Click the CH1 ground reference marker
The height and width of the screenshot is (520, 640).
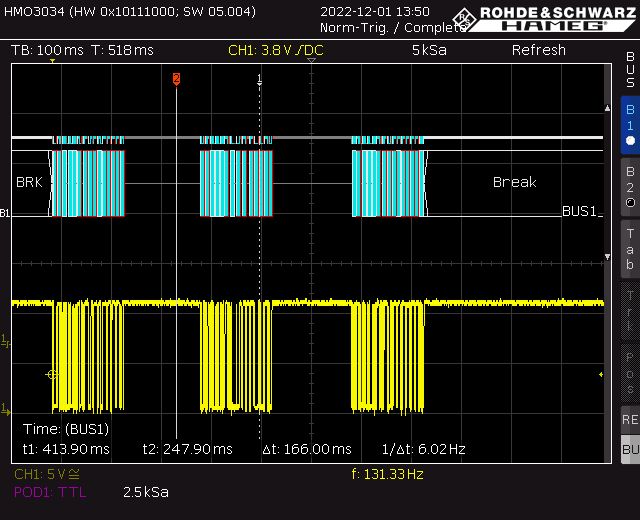coord(5,409)
